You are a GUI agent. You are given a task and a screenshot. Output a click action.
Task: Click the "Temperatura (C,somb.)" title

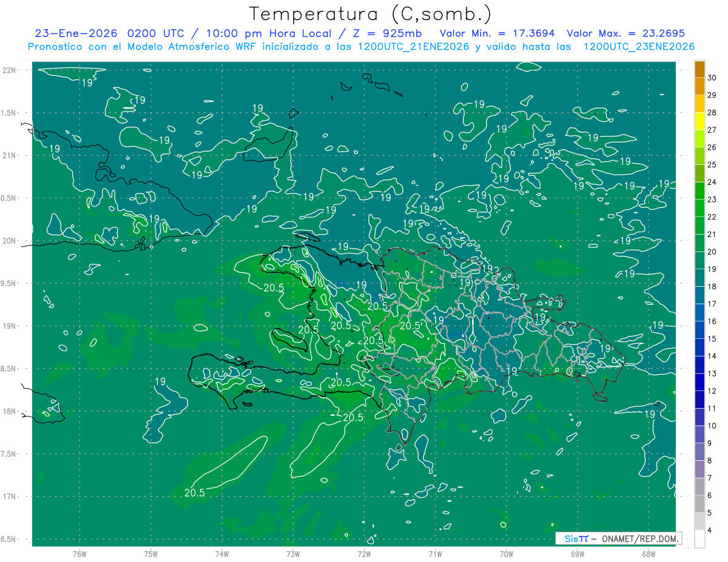(x=371, y=13)
